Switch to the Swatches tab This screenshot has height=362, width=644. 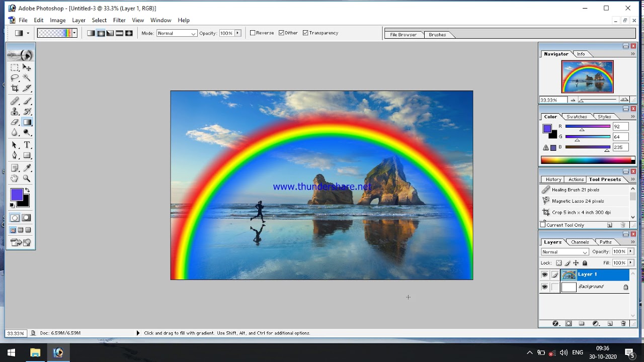pos(577,117)
